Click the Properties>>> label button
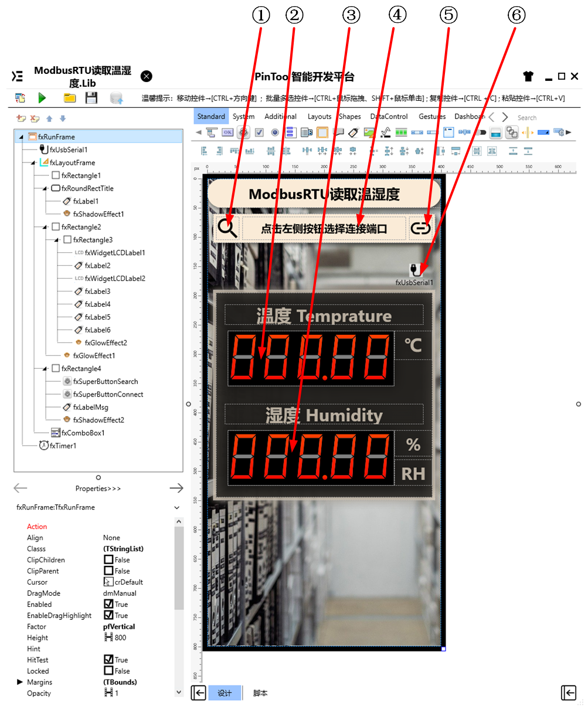 pos(98,489)
